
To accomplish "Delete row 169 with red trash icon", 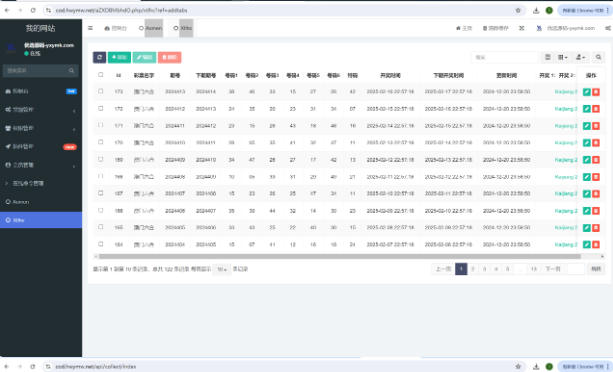I will tap(596, 160).
